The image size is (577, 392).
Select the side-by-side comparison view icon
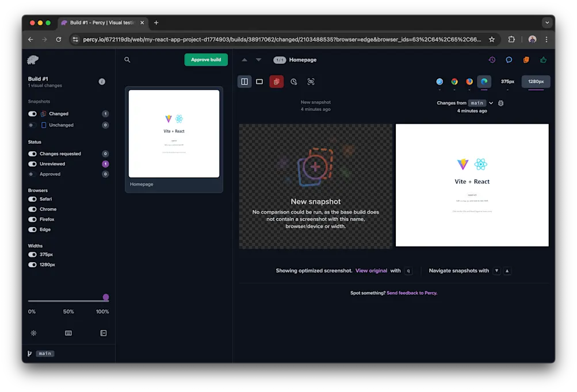click(x=244, y=81)
